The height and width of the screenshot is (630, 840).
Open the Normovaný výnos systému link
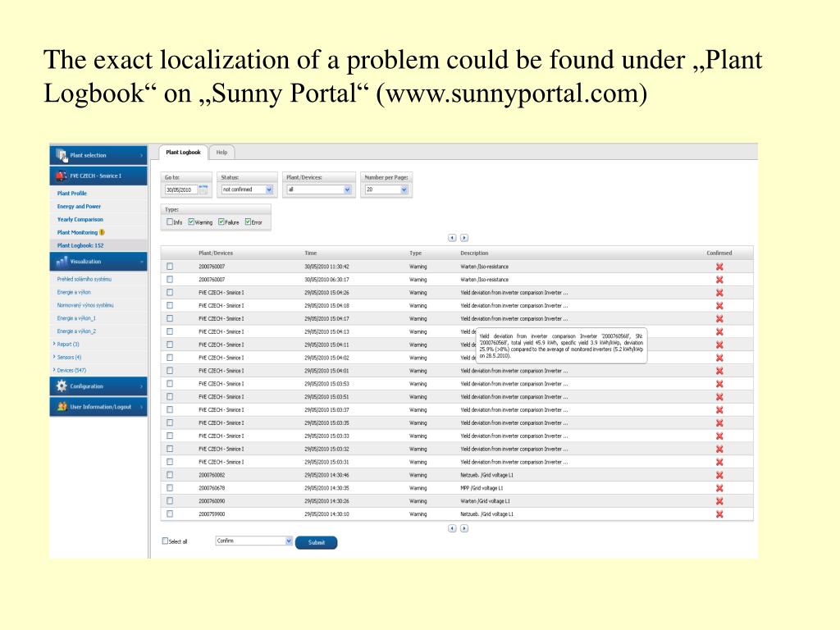click(85, 305)
